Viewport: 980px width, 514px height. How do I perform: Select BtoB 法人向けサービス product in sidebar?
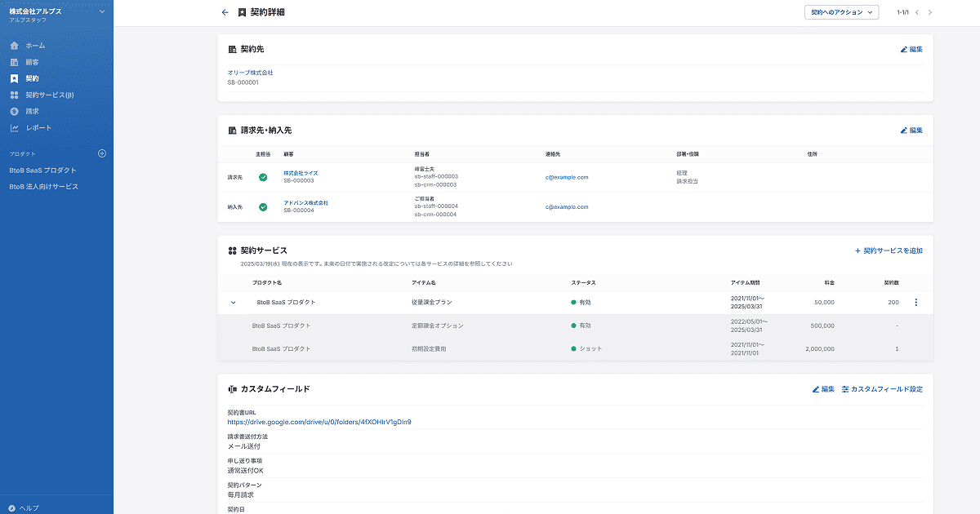click(x=43, y=187)
